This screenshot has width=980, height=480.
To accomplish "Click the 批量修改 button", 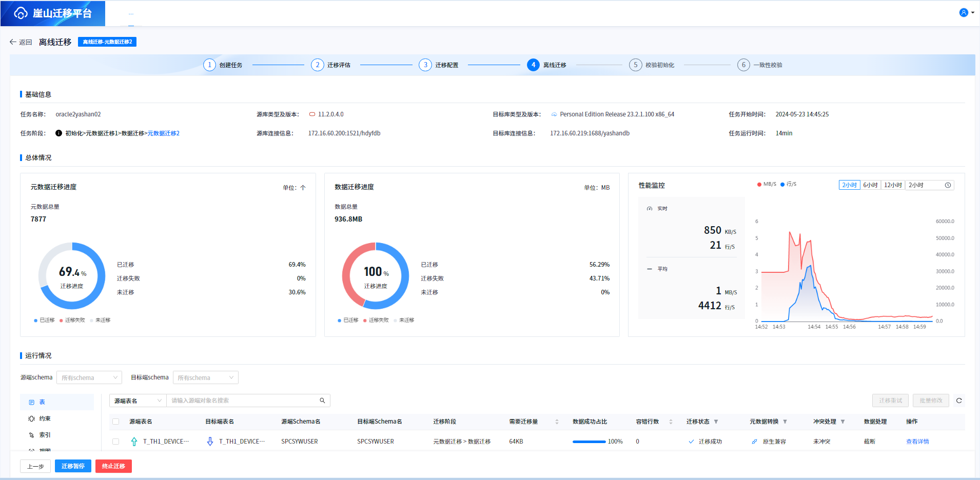I will [x=931, y=401].
